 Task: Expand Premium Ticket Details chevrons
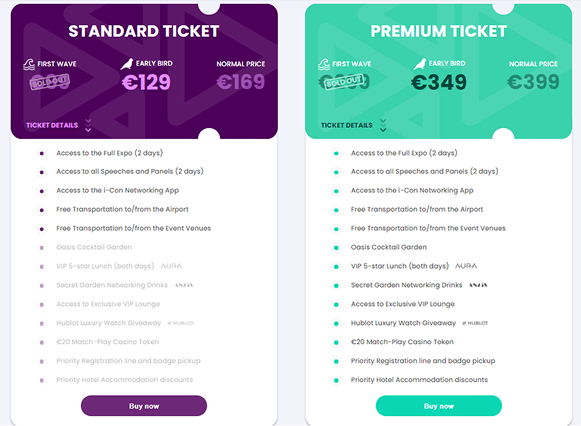(383, 125)
